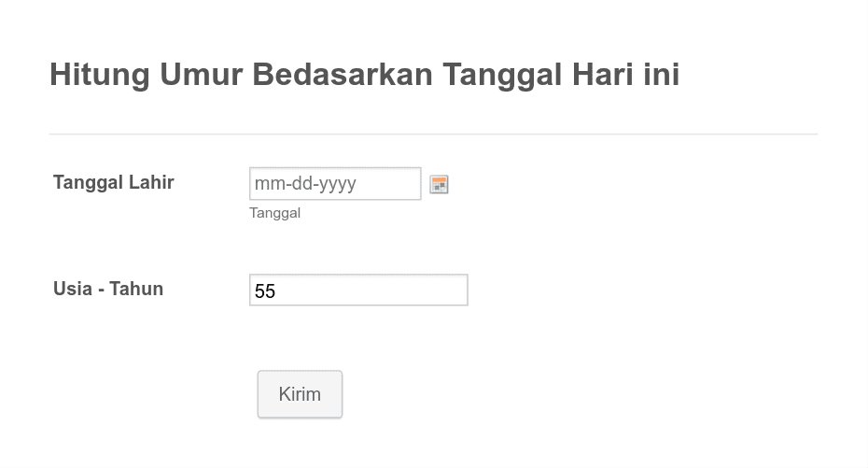Click the word Hitung in heading
Image resolution: width=868 pixels, height=468 pixels.
tap(100, 76)
